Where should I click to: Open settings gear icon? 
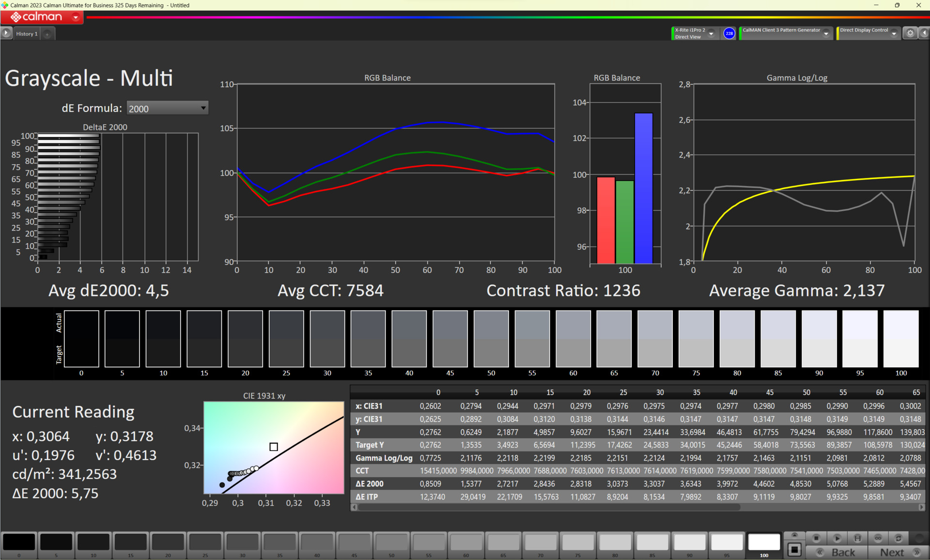(x=910, y=33)
